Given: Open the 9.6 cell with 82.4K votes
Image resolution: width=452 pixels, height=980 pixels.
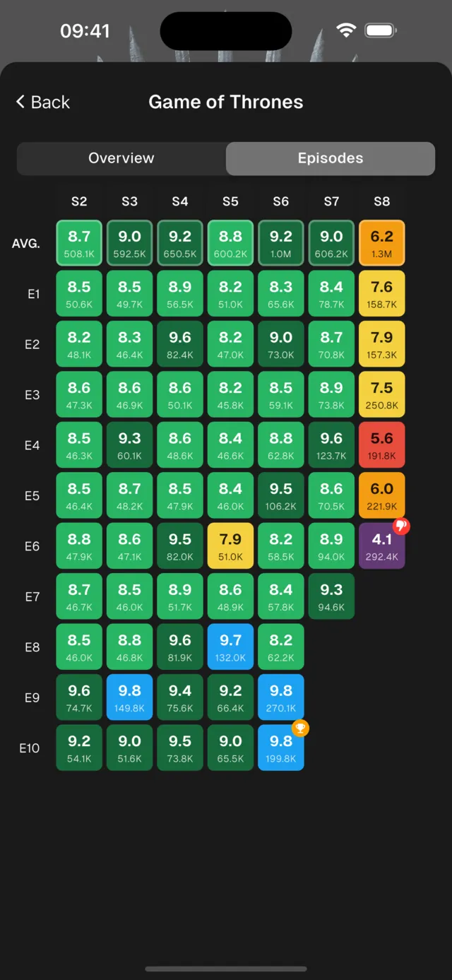Looking at the screenshot, I should click(180, 344).
